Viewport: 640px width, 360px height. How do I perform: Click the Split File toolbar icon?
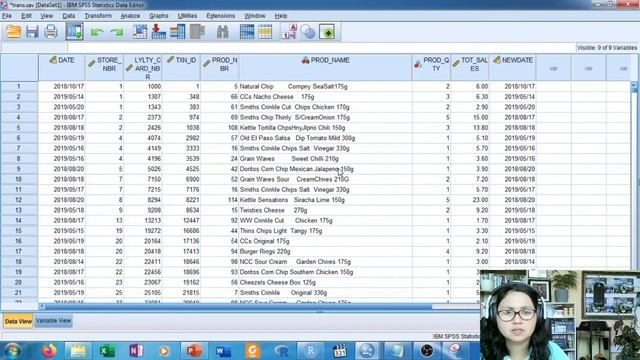tap(247, 31)
